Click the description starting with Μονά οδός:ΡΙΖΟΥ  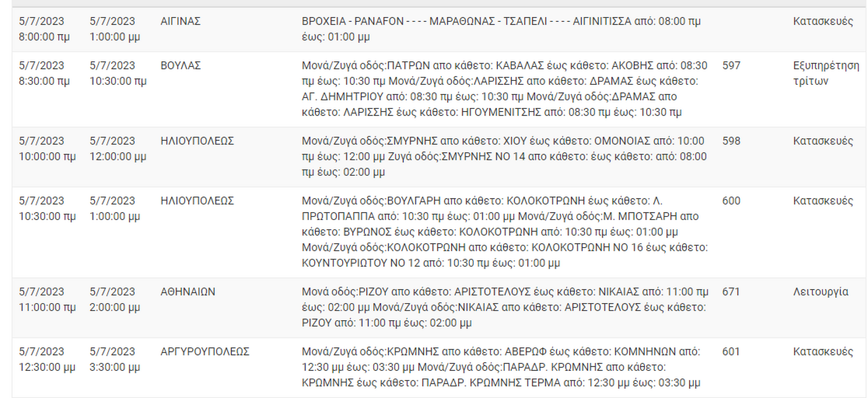click(x=505, y=307)
